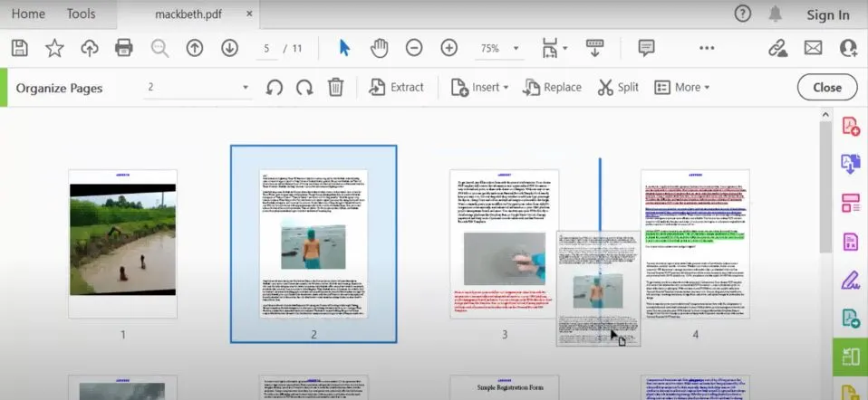This screenshot has width=868, height=400.
Task: Click the cloud upload icon
Action: 89,48
